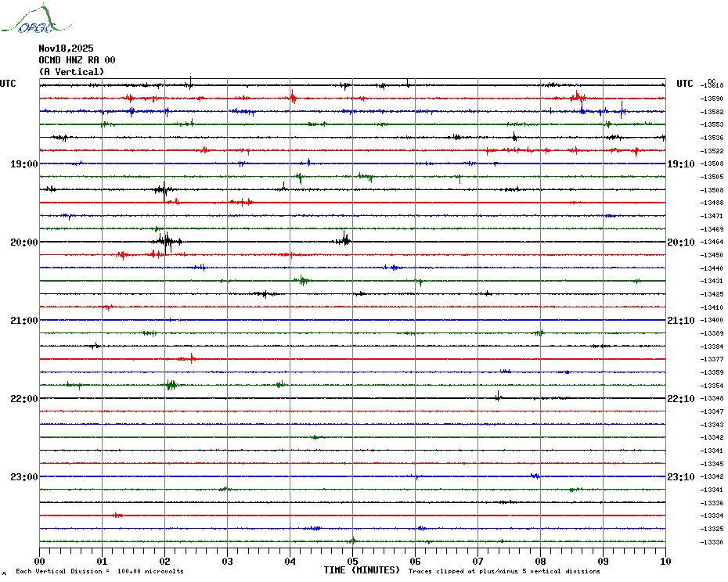728x582 pixels.
Task: Click the DC offset value -13425
Action: [x=712, y=294]
